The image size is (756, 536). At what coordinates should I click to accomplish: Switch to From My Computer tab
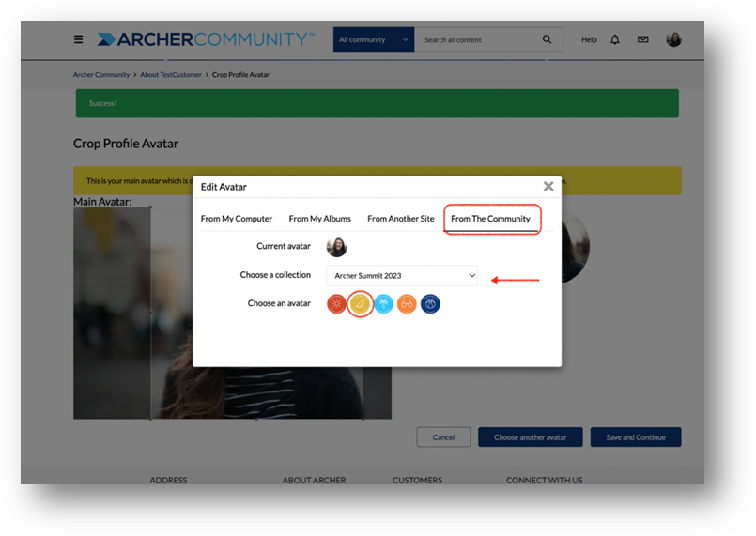(237, 219)
